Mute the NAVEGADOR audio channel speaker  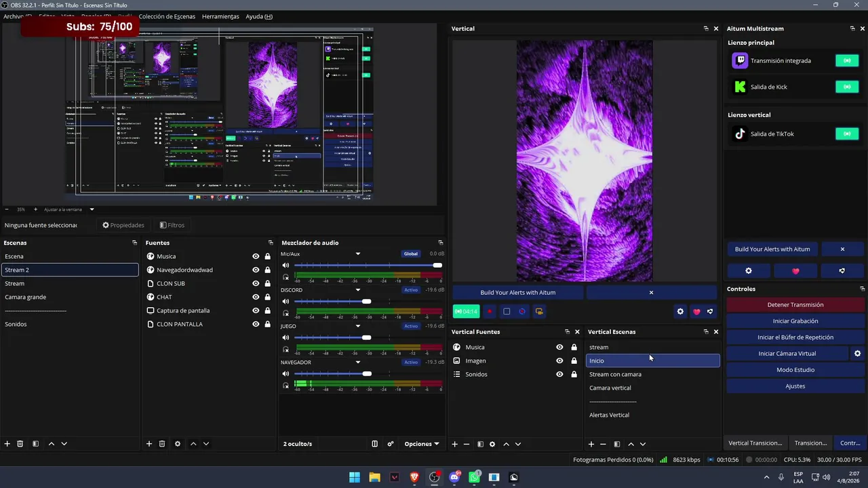tap(285, 373)
